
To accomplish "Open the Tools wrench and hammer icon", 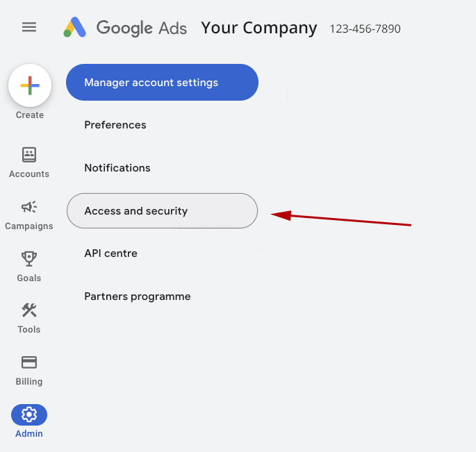I will (x=29, y=310).
